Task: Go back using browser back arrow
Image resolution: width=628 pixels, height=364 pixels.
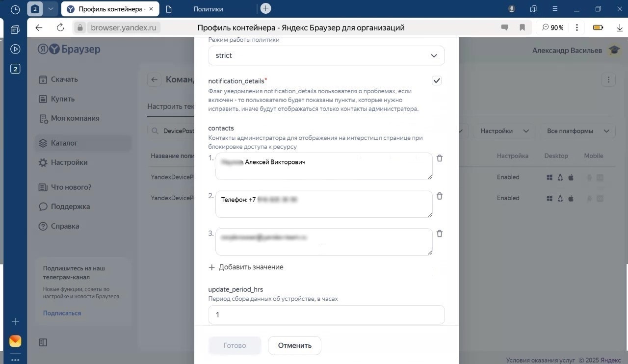Action: (39, 27)
